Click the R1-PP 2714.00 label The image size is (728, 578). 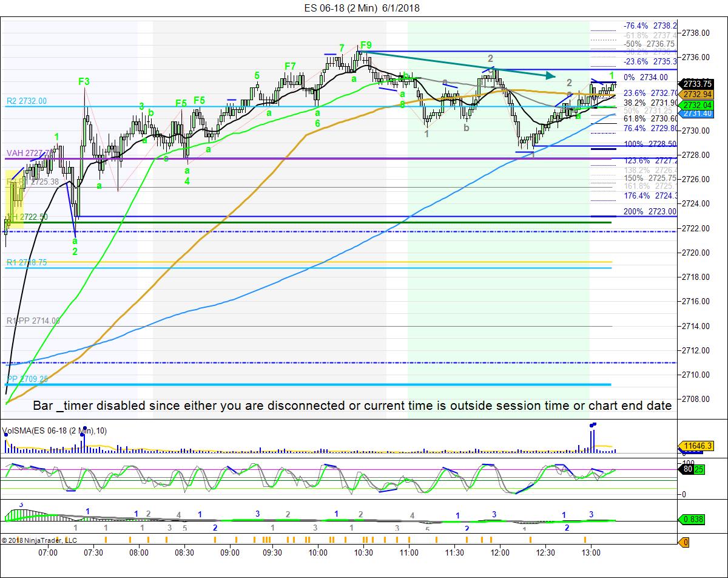click(x=33, y=321)
